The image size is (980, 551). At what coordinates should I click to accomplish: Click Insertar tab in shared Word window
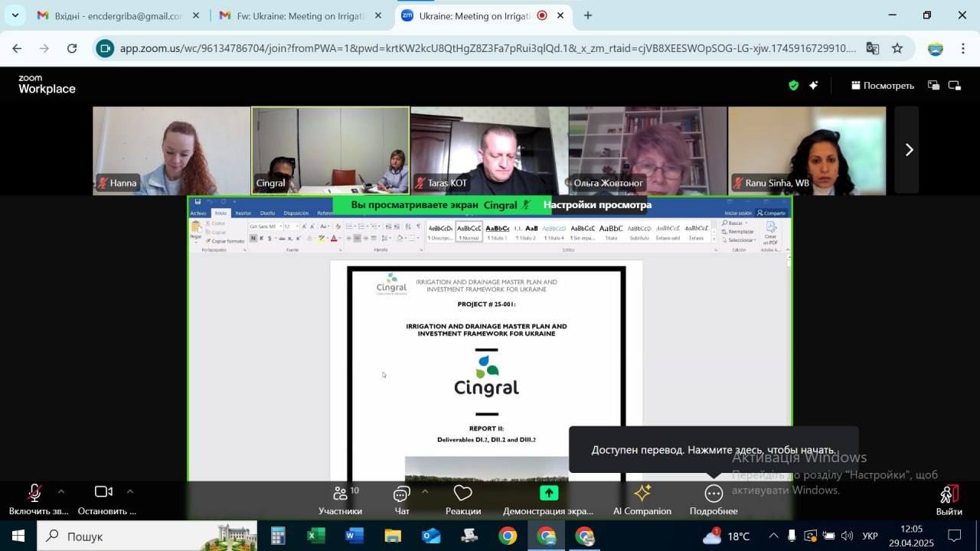click(243, 213)
